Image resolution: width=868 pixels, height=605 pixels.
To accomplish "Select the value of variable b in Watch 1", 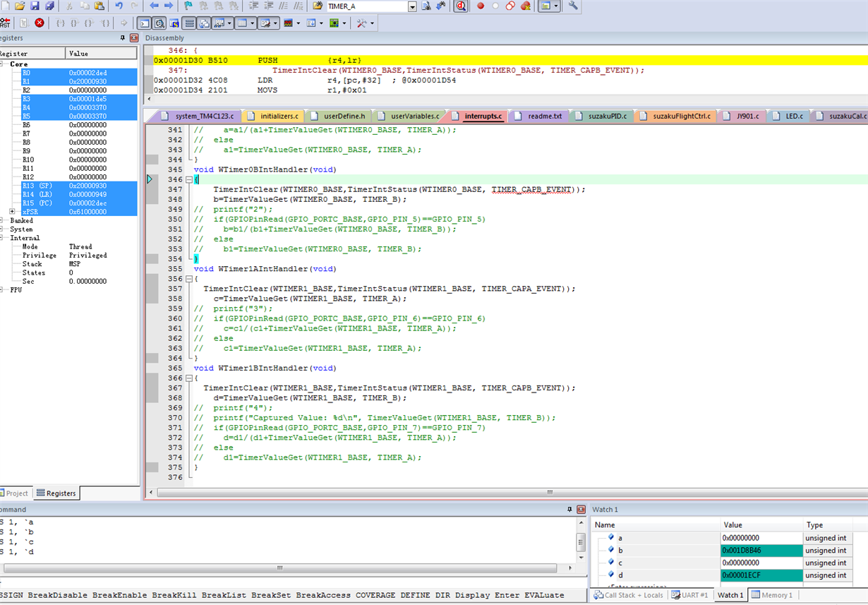I will (761, 551).
